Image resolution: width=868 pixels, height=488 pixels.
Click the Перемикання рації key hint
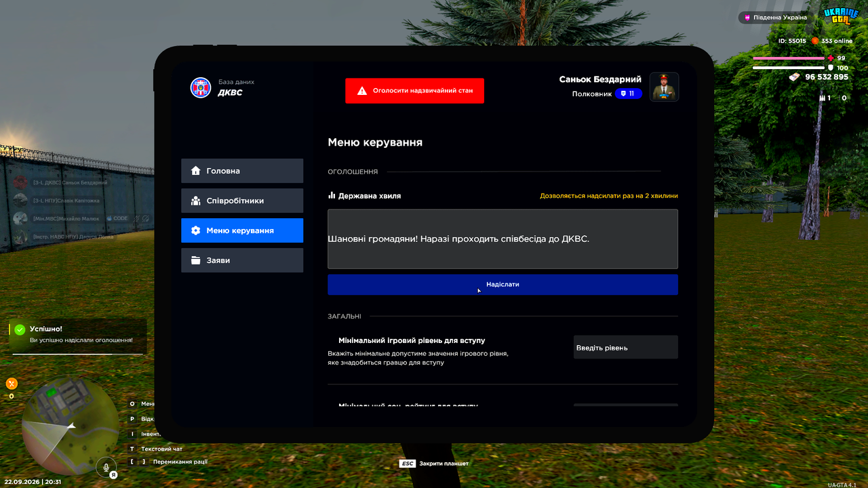coord(169,462)
